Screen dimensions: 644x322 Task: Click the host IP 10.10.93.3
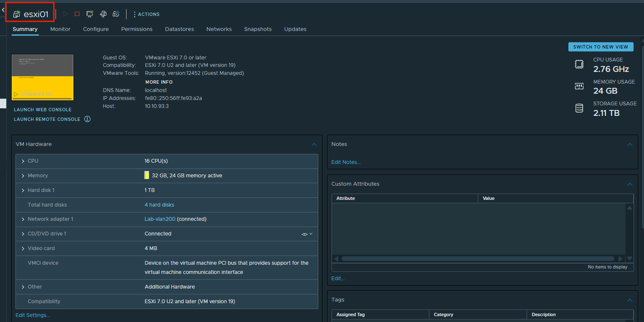[157, 106]
